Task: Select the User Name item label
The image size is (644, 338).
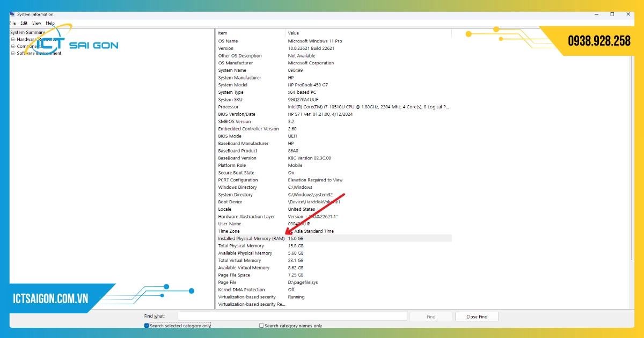Action: tap(230, 224)
